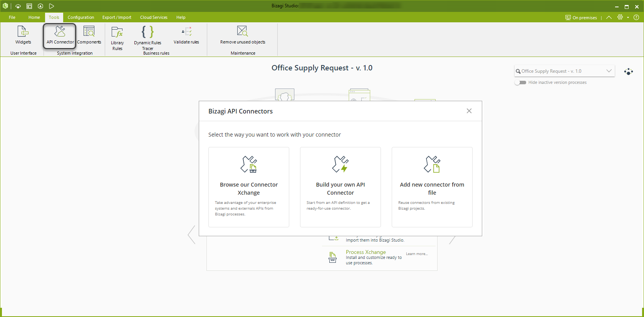The width and height of the screenshot is (644, 317).
Task: Expand the Office Supply Request process dropdown
Action: click(x=609, y=71)
